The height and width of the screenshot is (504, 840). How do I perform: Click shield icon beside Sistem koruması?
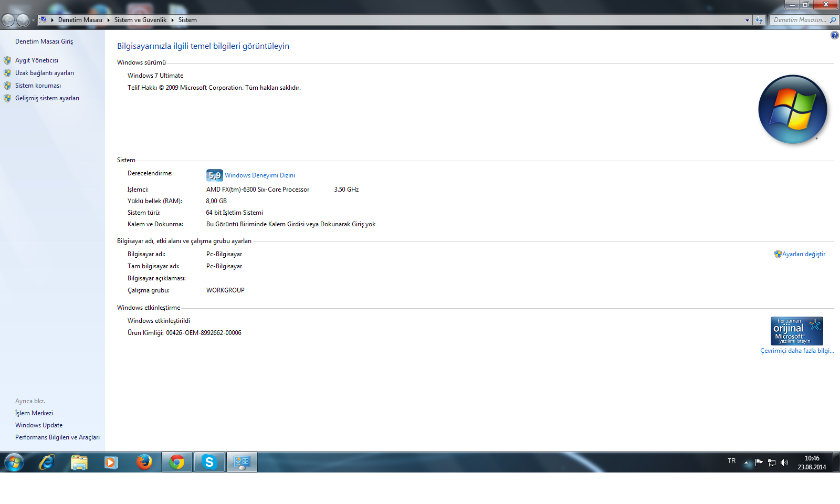click(x=7, y=86)
